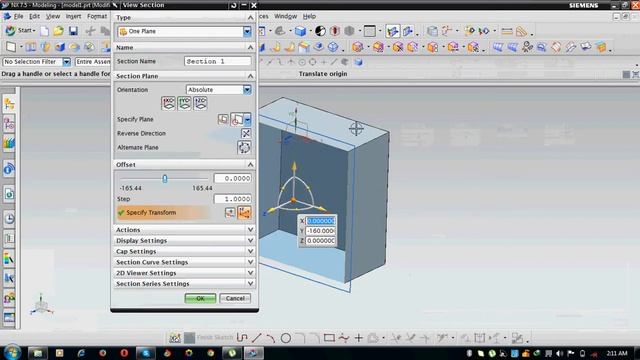
Task: Click the New file toolbar icon
Action: (x=44, y=31)
